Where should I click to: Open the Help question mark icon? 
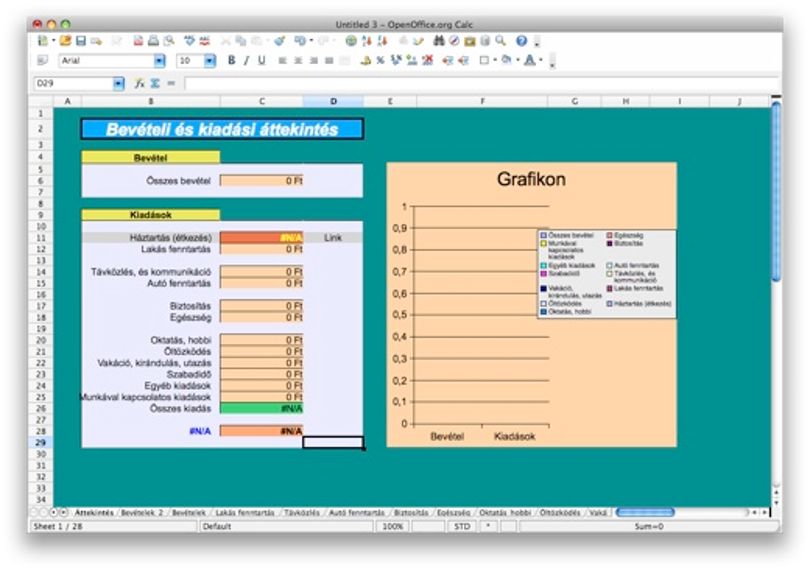tap(521, 41)
